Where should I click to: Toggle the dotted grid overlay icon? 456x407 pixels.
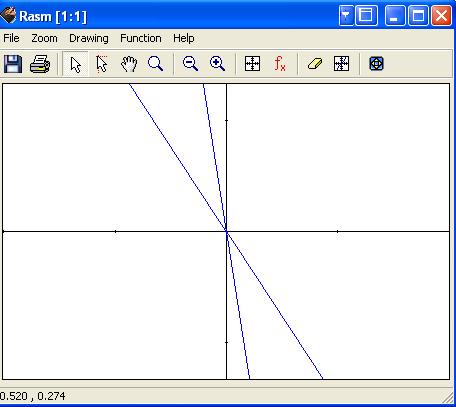click(341, 64)
